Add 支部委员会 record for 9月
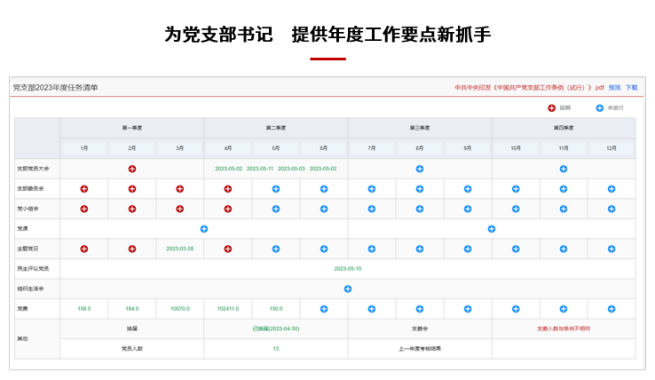655x380 pixels. [468, 189]
